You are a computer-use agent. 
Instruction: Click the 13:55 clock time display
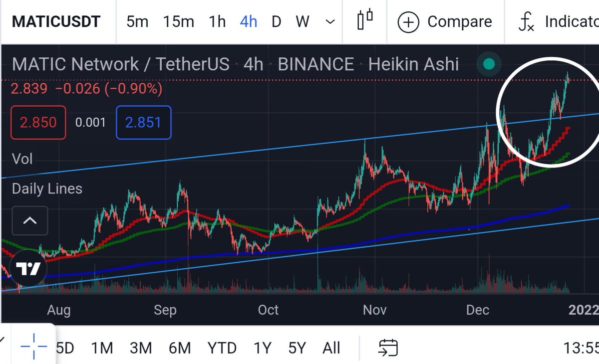click(x=581, y=348)
